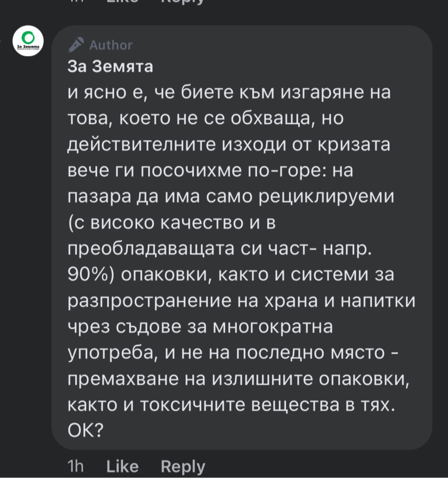Click the "OK?" text ending the comment

85,431
